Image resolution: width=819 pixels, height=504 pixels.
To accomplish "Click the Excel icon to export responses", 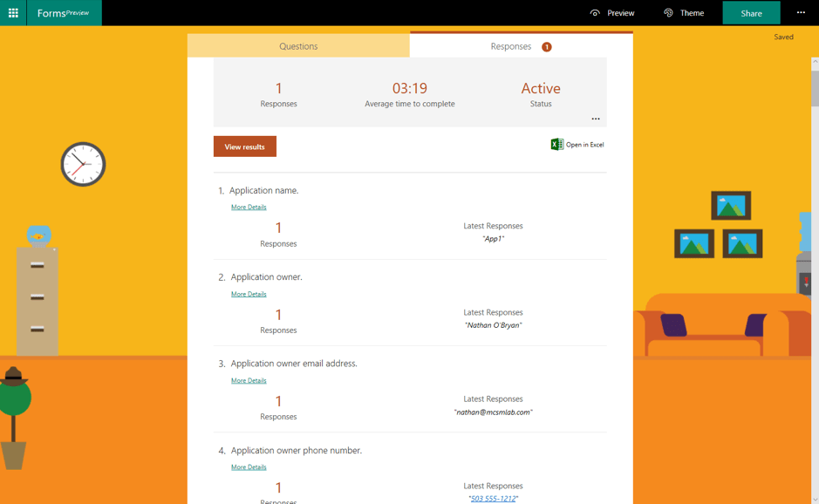I will pyautogui.click(x=556, y=143).
